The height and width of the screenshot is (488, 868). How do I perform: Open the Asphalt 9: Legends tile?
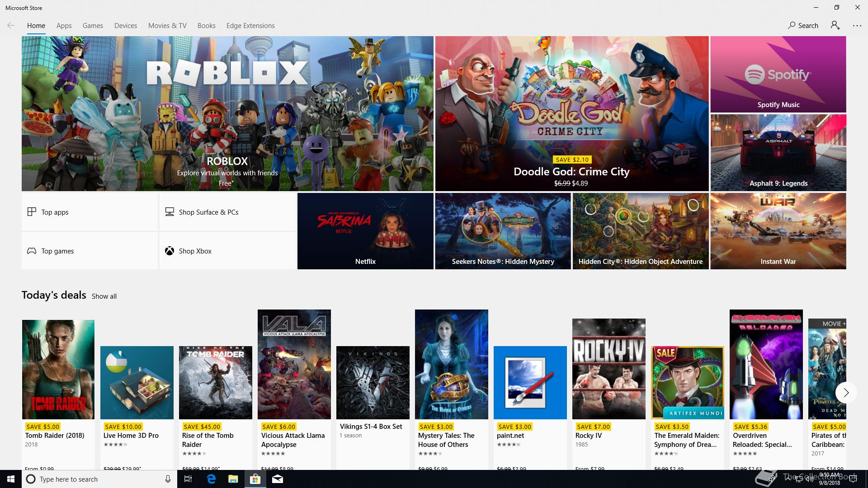(x=778, y=153)
